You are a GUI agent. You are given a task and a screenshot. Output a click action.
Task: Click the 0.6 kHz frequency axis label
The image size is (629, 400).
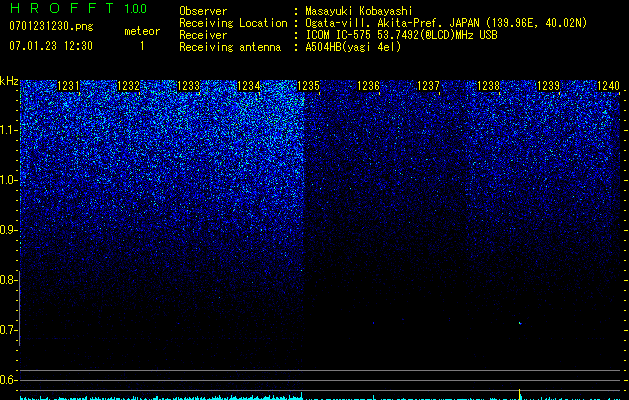8,380
